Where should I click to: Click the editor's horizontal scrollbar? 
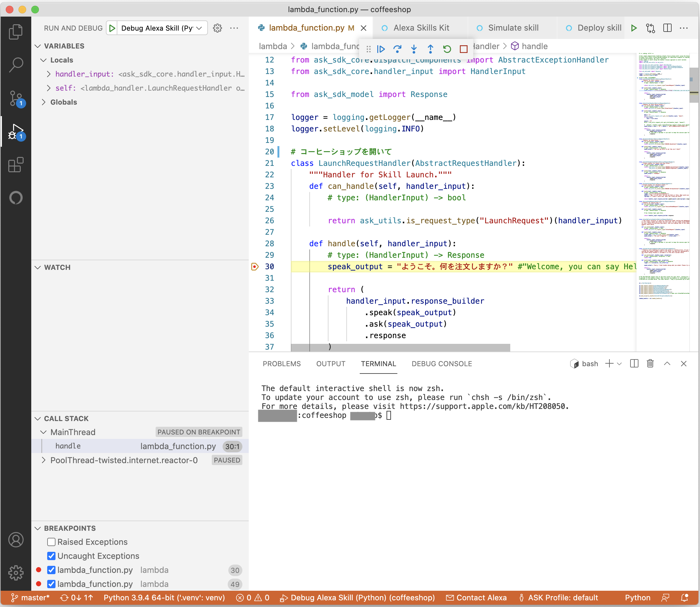(x=400, y=347)
